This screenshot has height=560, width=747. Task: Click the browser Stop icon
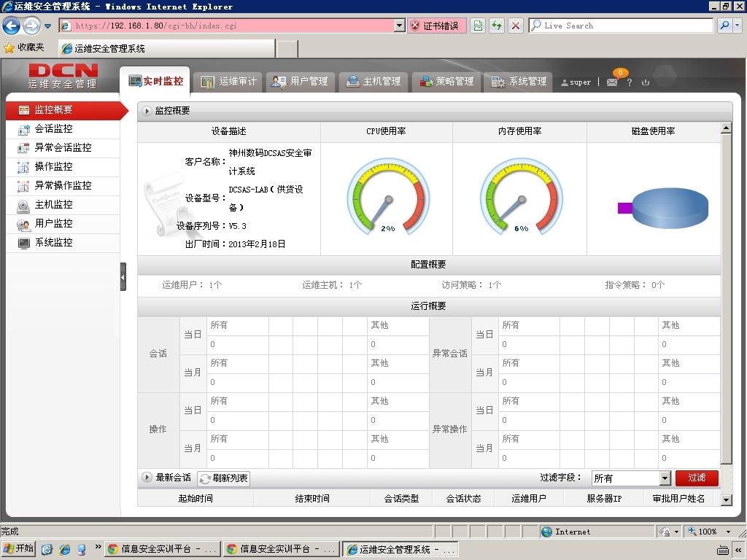point(516,26)
